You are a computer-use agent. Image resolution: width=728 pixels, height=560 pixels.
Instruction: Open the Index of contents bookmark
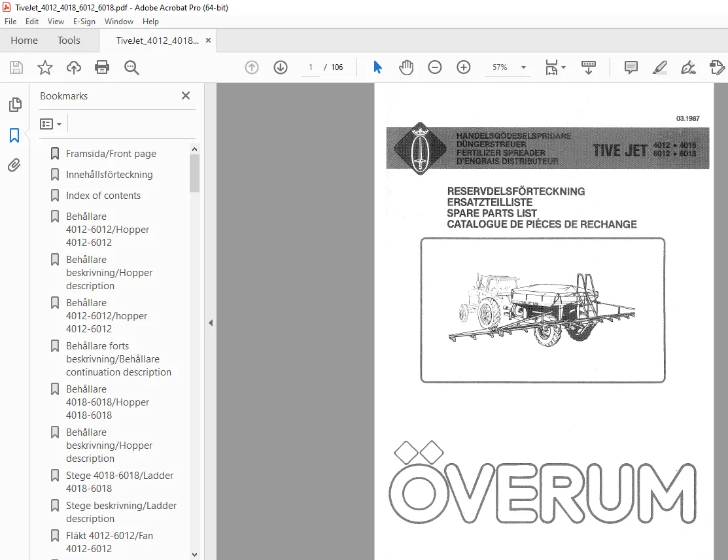[103, 196]
